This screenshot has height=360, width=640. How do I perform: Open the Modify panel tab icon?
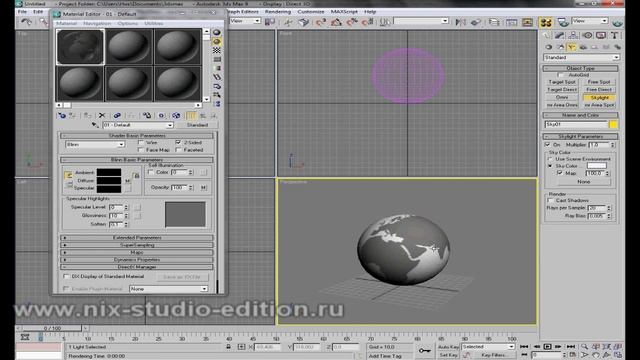point(560,36)
